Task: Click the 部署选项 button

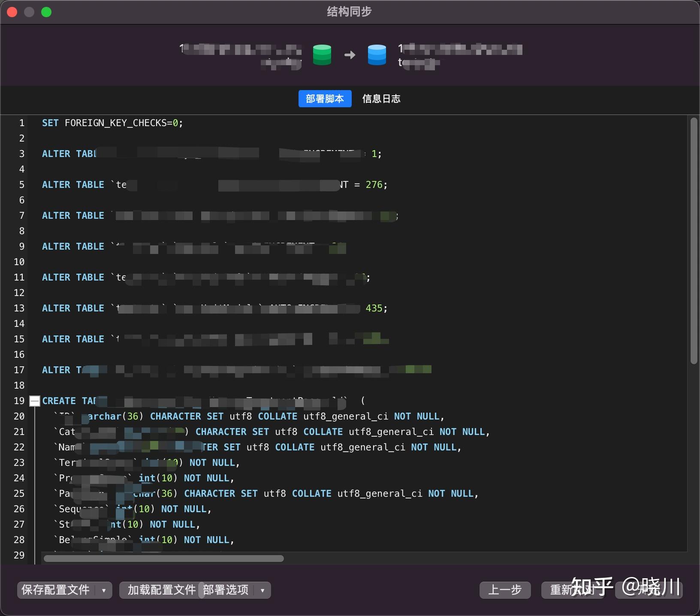Action: point(226,590)
